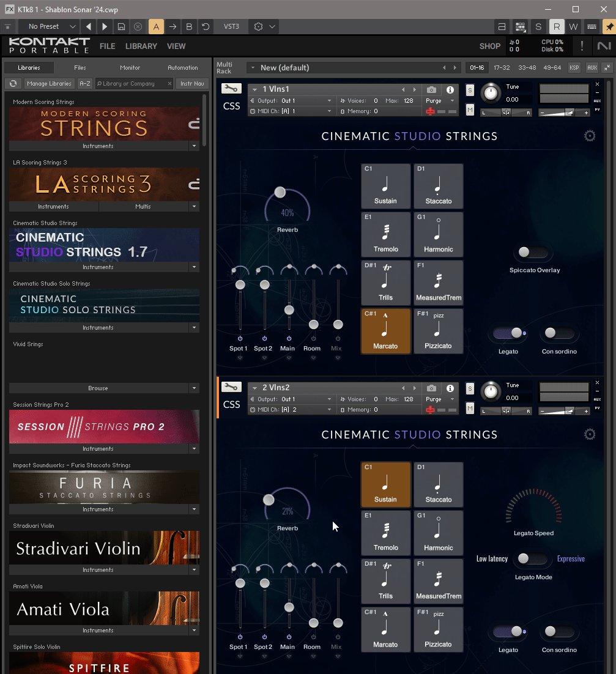616x674 pixels.
Task: Undo compare with the revert arrow icon
Action: coord(206,27)
